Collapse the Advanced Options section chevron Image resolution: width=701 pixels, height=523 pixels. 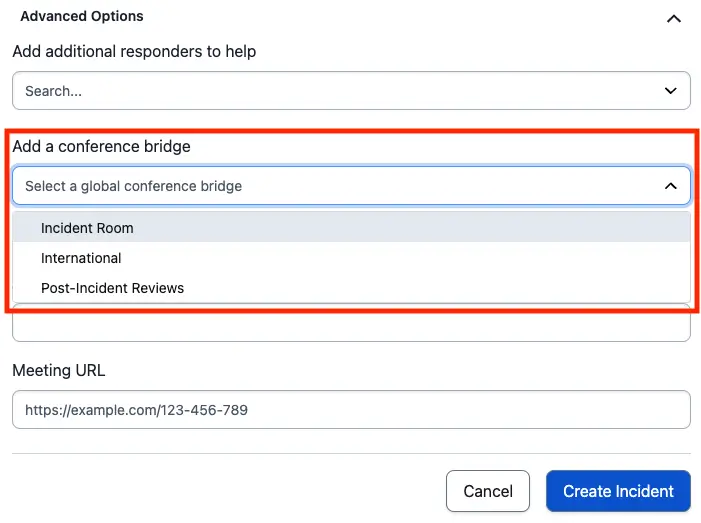673,18
